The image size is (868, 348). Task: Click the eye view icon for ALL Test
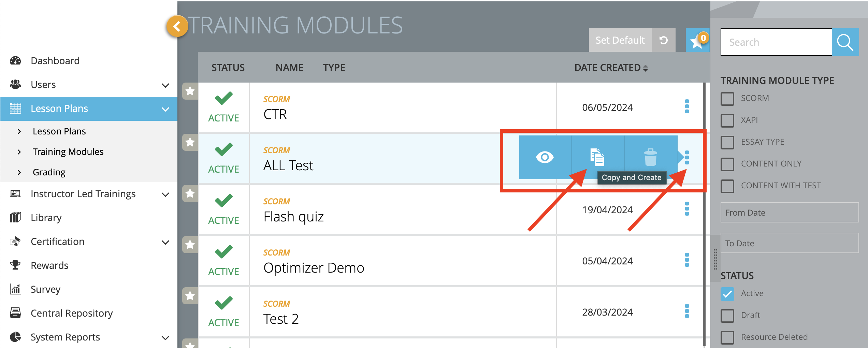point(545,157)
